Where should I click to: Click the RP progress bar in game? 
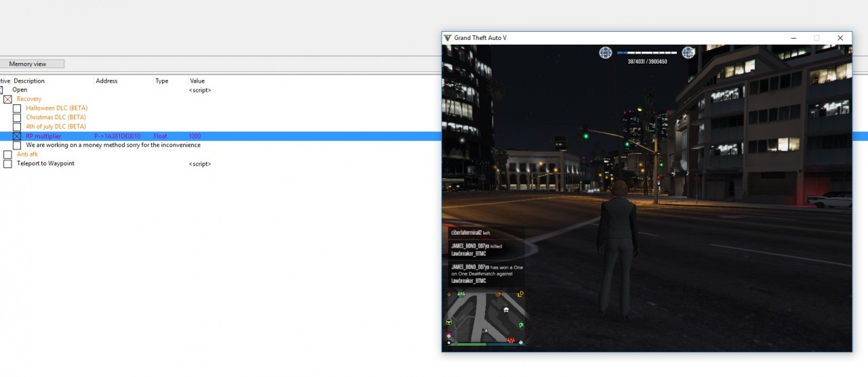coord(647,52)
